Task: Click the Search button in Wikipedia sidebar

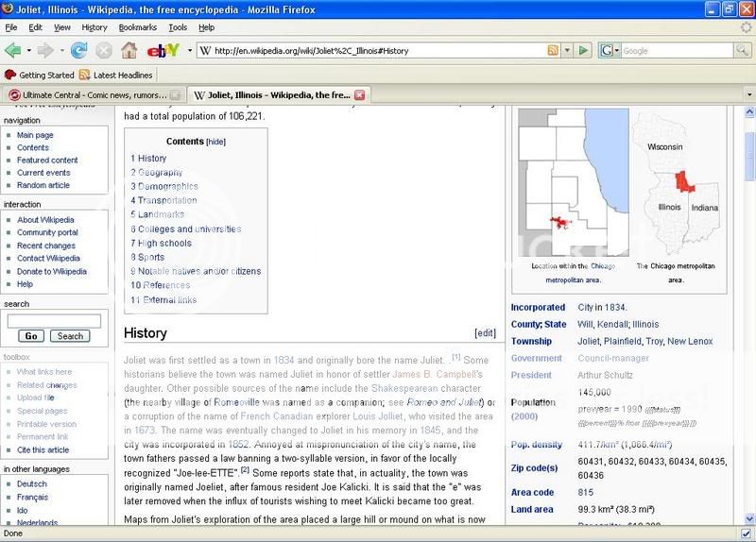Action: coord(70,336)
